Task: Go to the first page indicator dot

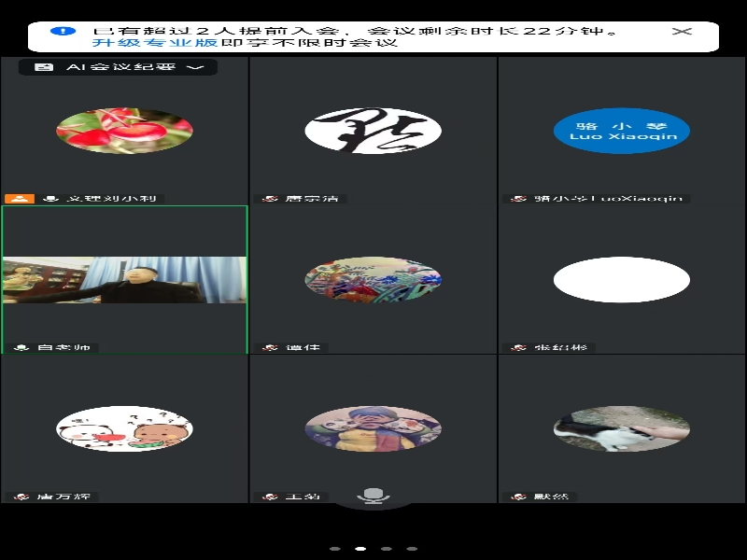Action: tap(335, 549)
